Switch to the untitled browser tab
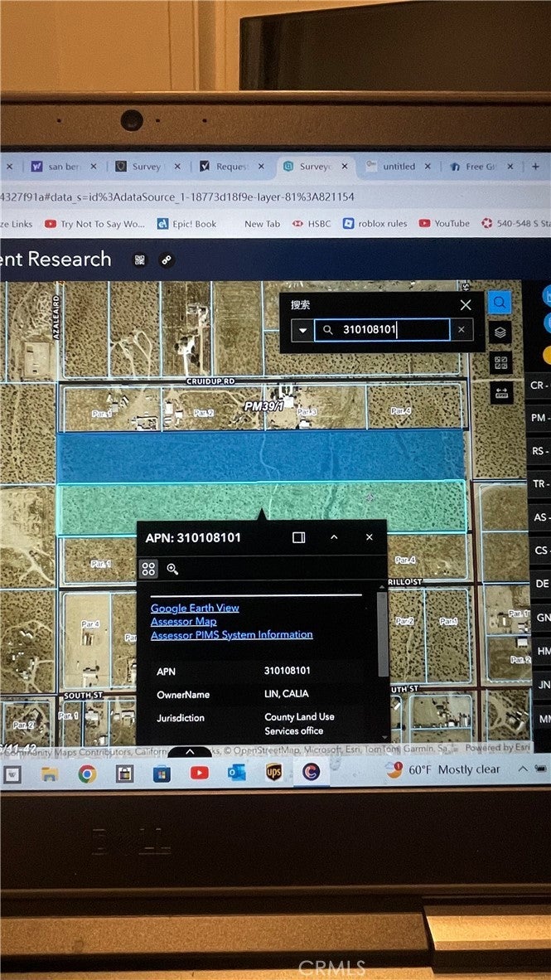The width and height of the screenshot is (551, 980). coord(398,166)
